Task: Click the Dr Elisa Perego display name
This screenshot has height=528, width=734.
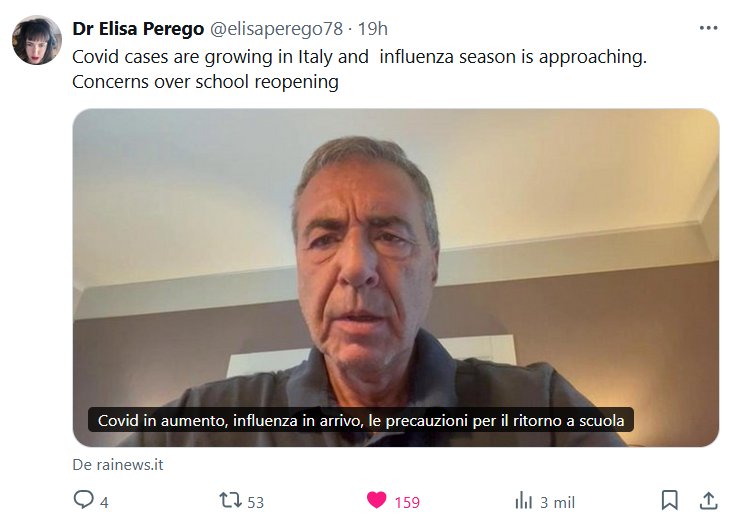Action: [x=138, y=29]
